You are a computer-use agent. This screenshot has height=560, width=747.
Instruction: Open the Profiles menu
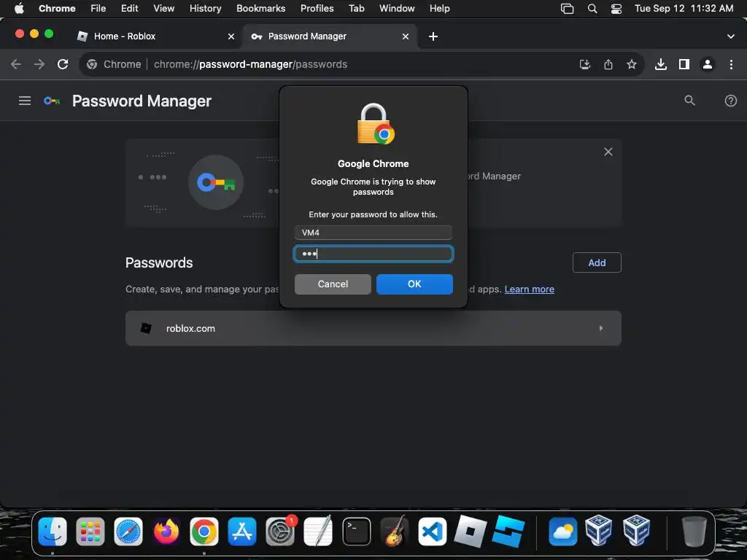point(317,8)
